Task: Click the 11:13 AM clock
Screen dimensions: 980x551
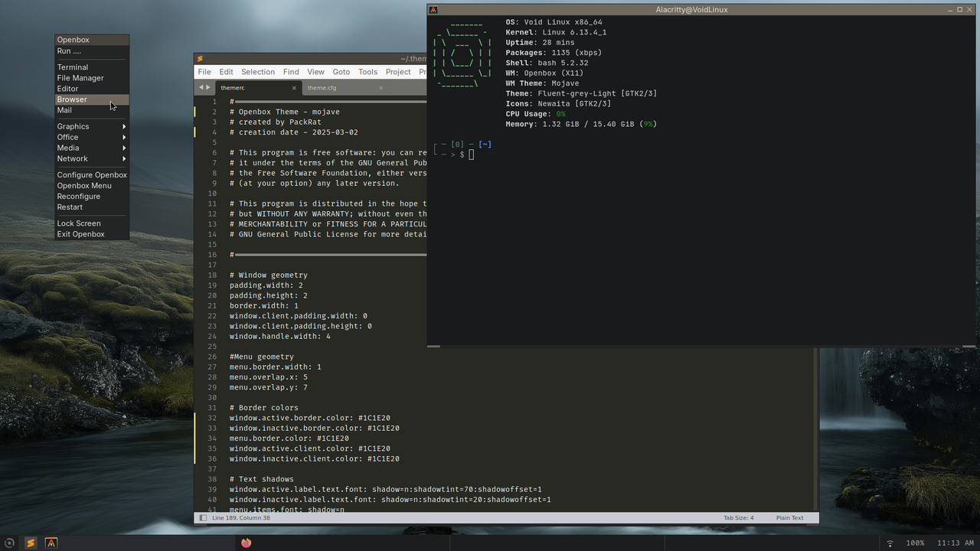Action: click(955, 543)
